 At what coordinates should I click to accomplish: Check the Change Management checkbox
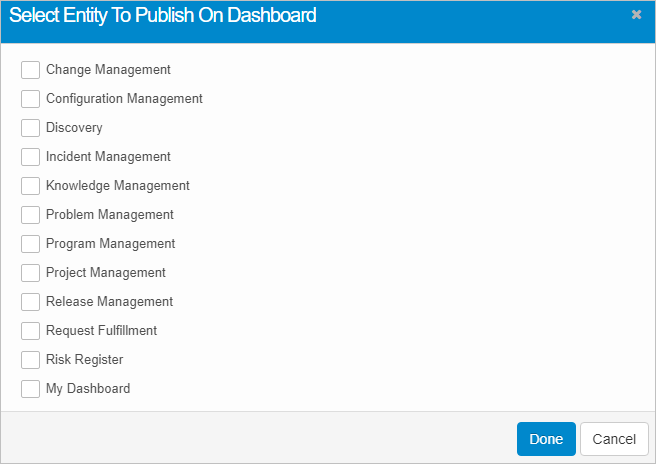click(30, 70)
